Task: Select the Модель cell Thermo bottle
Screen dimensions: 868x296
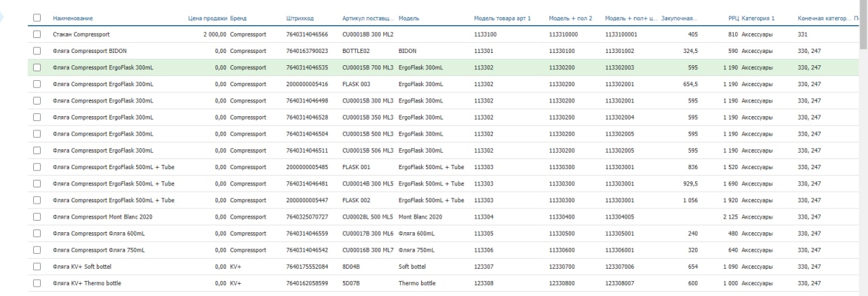Action: click(x=417, y=283)
